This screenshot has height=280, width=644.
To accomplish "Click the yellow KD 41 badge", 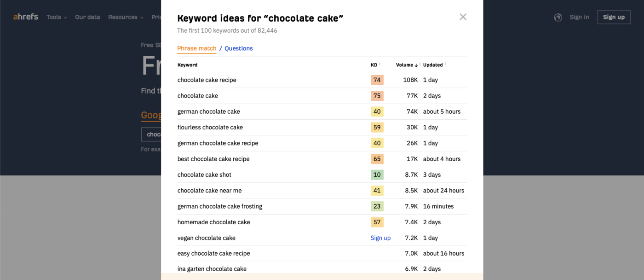I will [x=377, y=191].
